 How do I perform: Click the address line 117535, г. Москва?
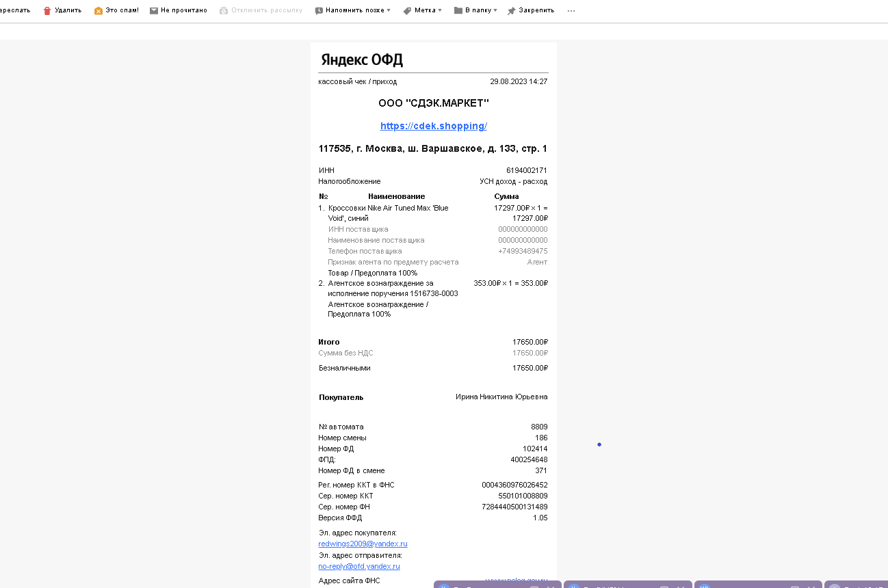click(433, 148)
